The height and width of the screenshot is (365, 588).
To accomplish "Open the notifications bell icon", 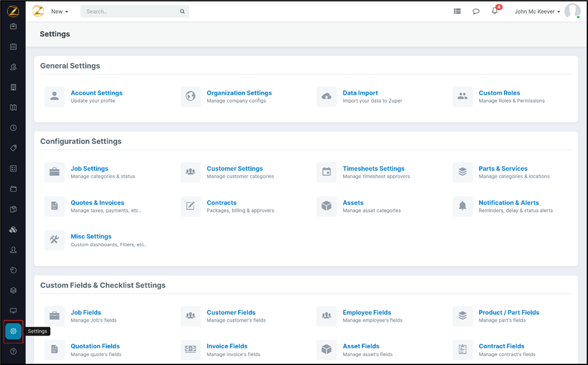I will [x=494, y=11].
